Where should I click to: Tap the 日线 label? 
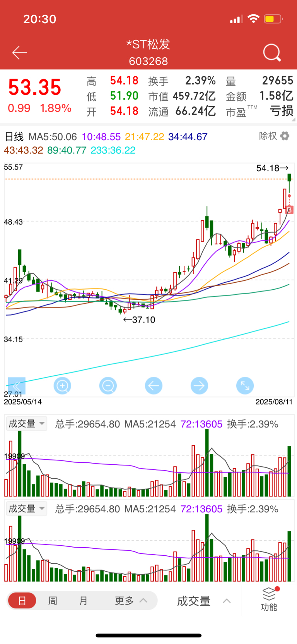coord(14,137)
